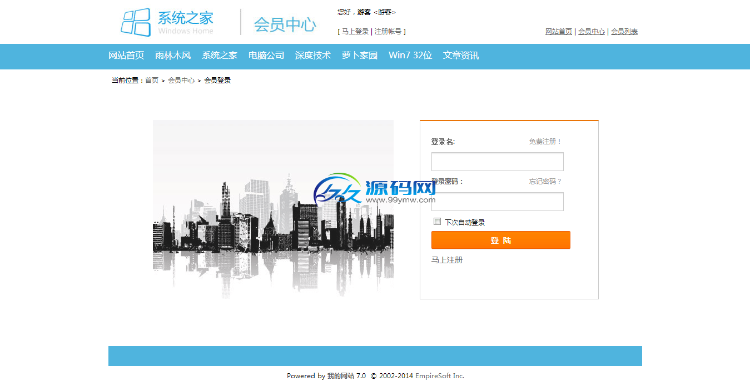Open the underlined 会员中心 top-right link
Viewport: 750px width, 386px height.
click(x=591, y=32)
